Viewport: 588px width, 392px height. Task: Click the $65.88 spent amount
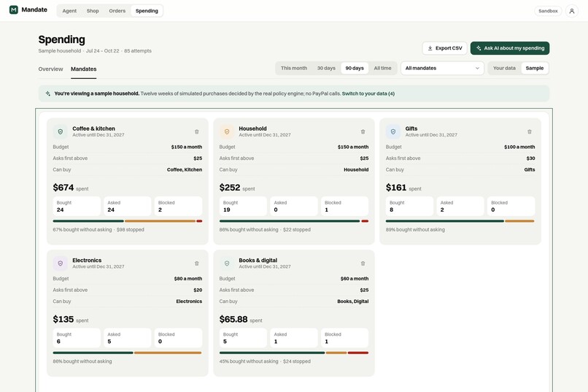233,319
